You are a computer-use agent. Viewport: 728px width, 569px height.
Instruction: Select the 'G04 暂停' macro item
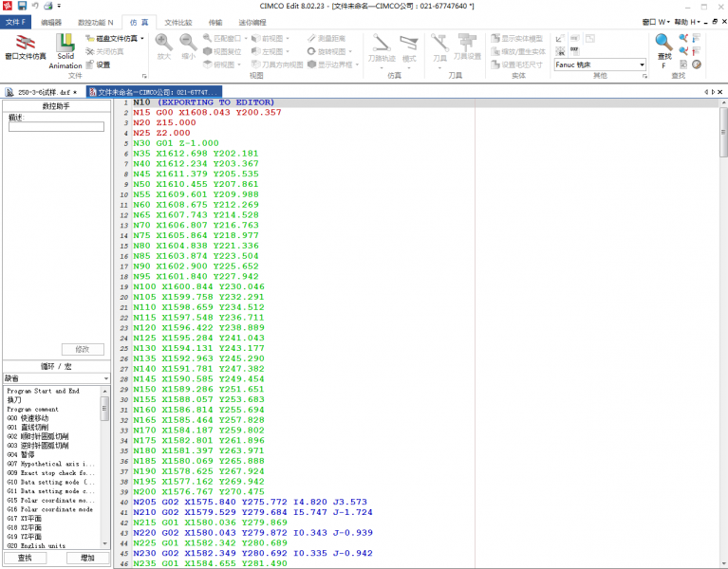(x=21, y=454)
